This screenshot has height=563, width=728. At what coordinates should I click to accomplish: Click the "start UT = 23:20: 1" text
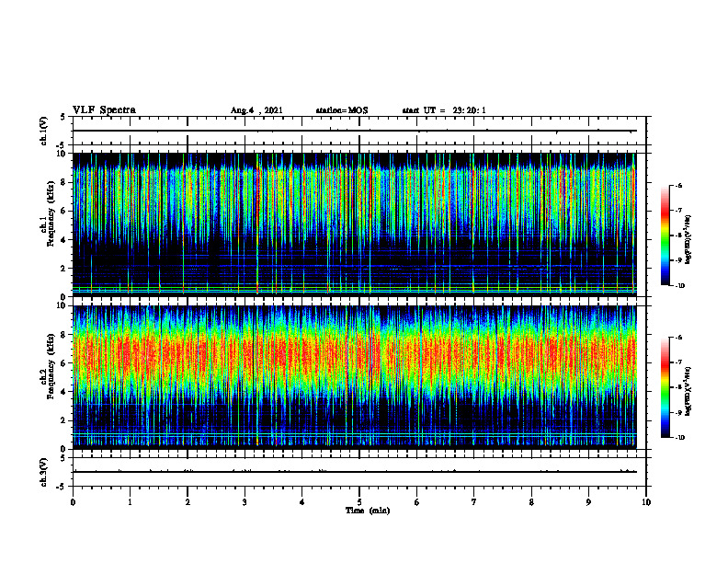click(x=444, y=110)
